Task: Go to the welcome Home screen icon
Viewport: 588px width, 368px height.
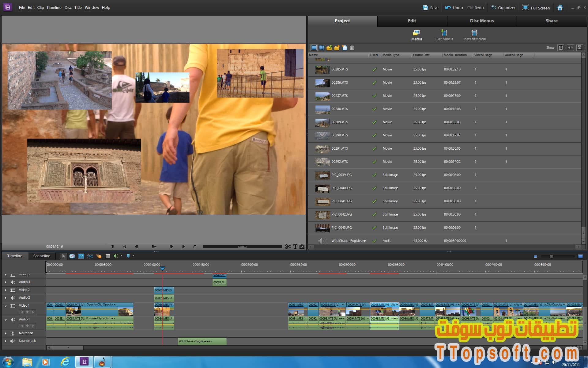Action: 560,8
